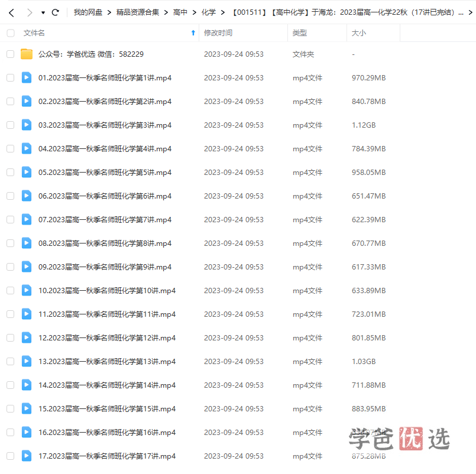
Task: Click video icon of 09 第9讲.mp4
Action: pos(27,267)
